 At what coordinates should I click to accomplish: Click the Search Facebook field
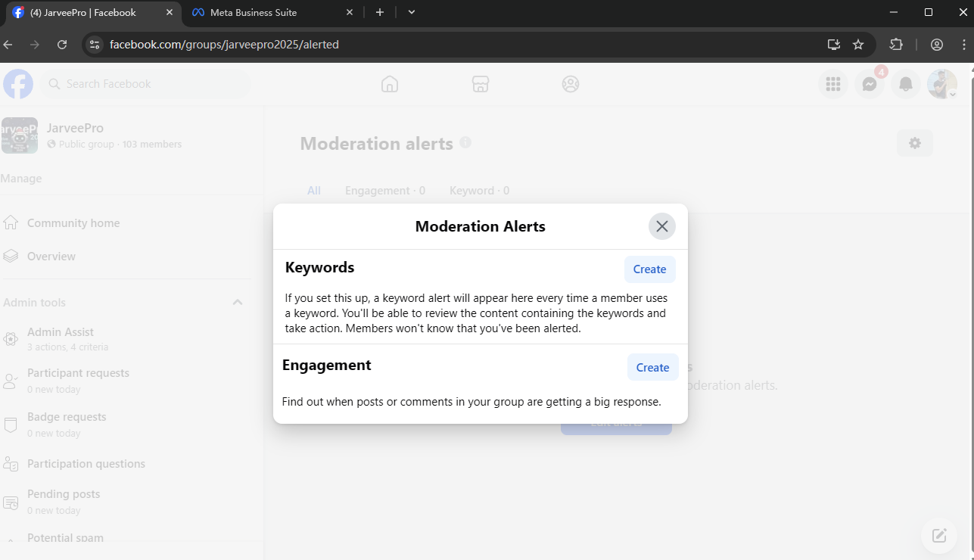pyautogui.click(x=148, y=84)
